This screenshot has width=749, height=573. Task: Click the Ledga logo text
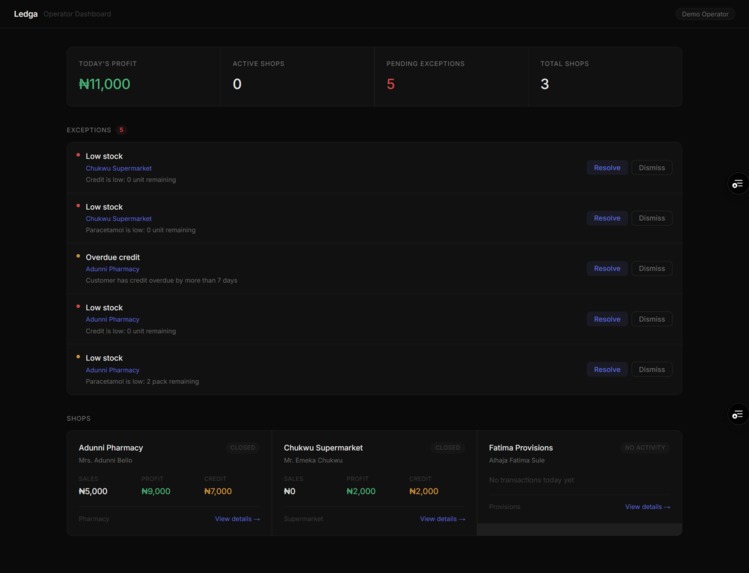pos(26,14)
